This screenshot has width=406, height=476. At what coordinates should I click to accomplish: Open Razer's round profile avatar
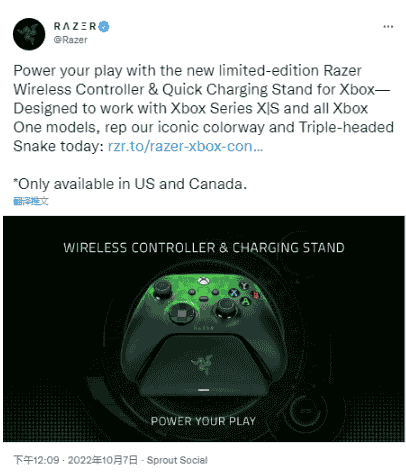pyautogui.click(x=29, y=34)
